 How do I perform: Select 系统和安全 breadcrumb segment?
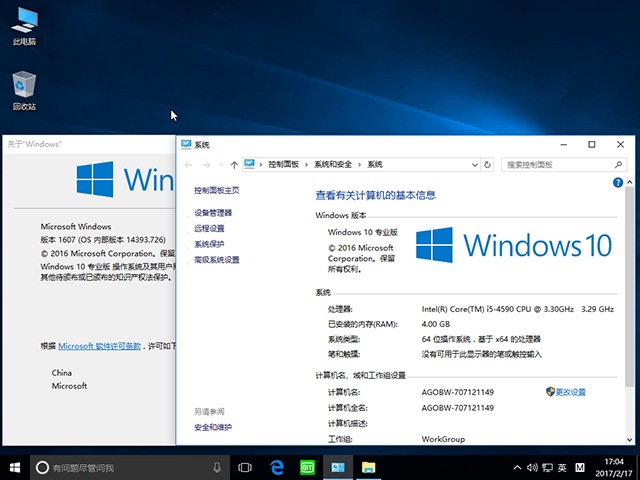point(333,164)
